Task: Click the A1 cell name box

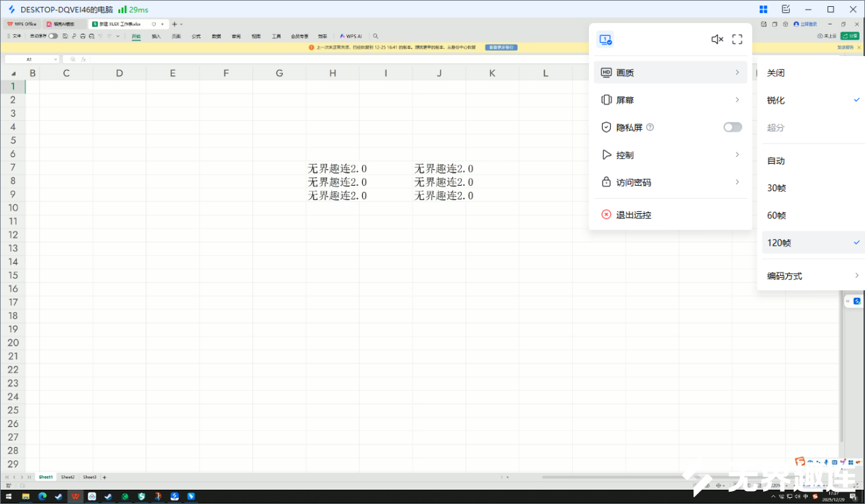Action: (x=30, y=59)
